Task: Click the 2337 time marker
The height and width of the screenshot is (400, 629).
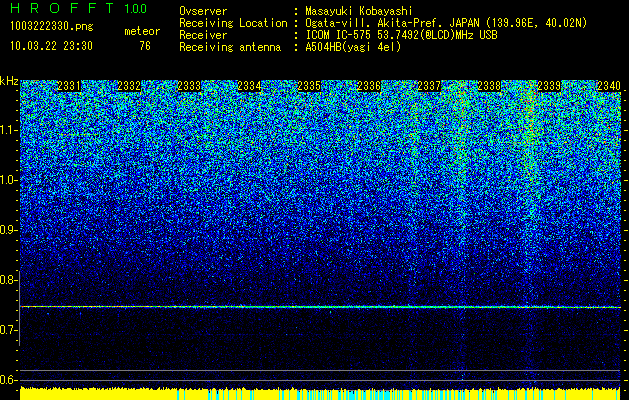Action: 429,86
